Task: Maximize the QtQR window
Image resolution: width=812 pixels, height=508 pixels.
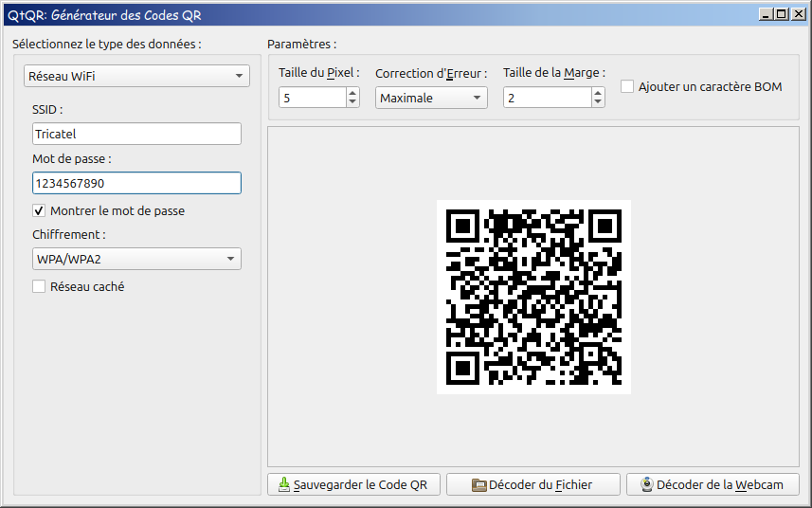Action: click(x=782, y=14)
